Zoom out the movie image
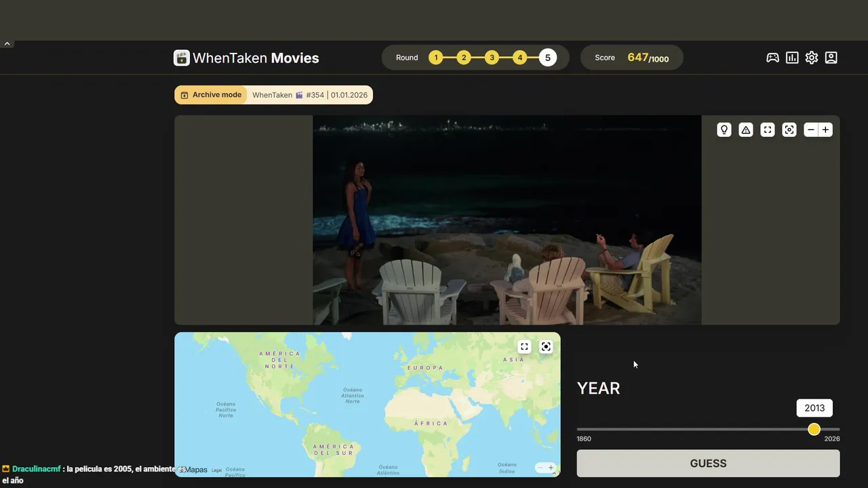 click(x=811, y=129)
